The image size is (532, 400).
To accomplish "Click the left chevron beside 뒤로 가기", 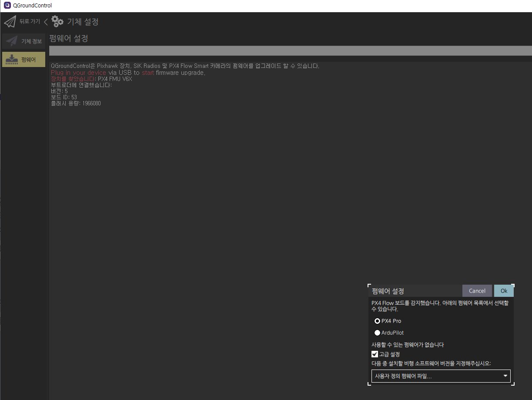I will click(x=46, y=22).
